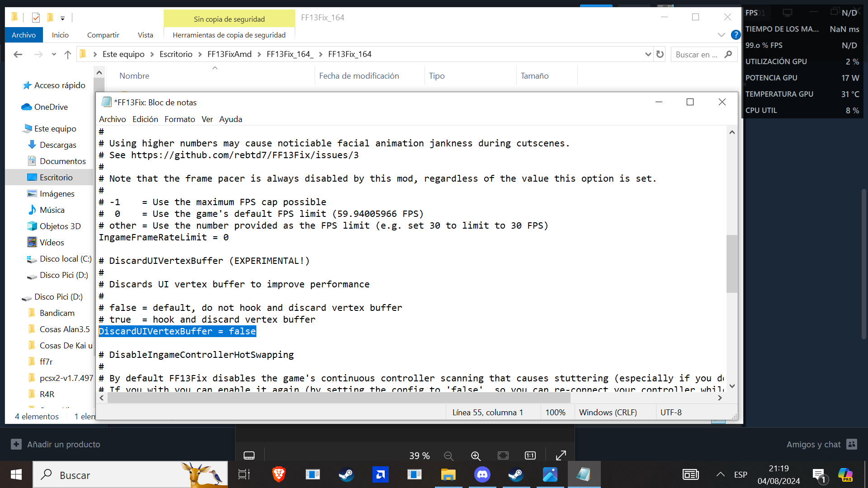Screen dimensions: 868x488
Task: Expand the address bar history dropdown
Action: click(x=648, y=54)
